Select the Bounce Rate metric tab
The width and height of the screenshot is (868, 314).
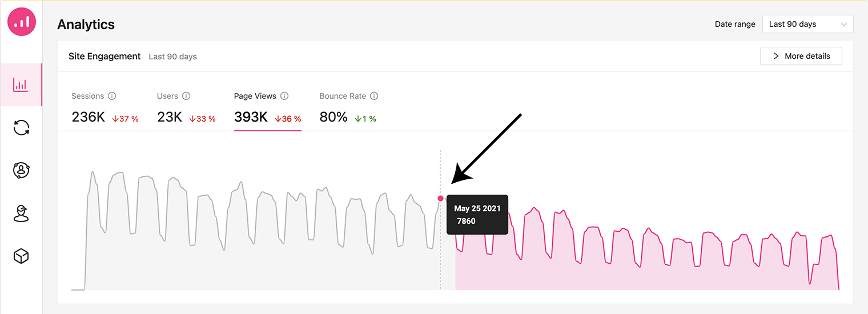(349, 107)
